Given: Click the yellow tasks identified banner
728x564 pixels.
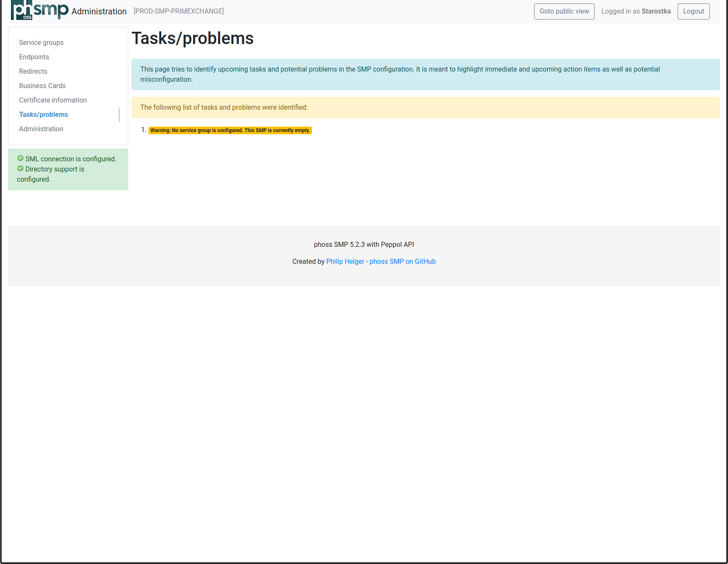Looking at the screenshot, I should (426, 107).
